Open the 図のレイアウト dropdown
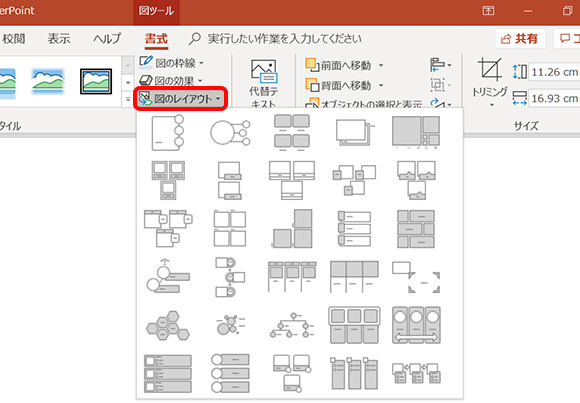 pyautogui.click(x=180, y=99)
